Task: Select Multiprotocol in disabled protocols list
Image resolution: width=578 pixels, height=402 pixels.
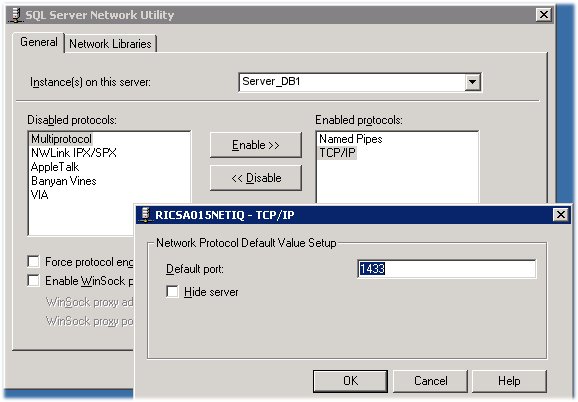Action: pos(61,139)
